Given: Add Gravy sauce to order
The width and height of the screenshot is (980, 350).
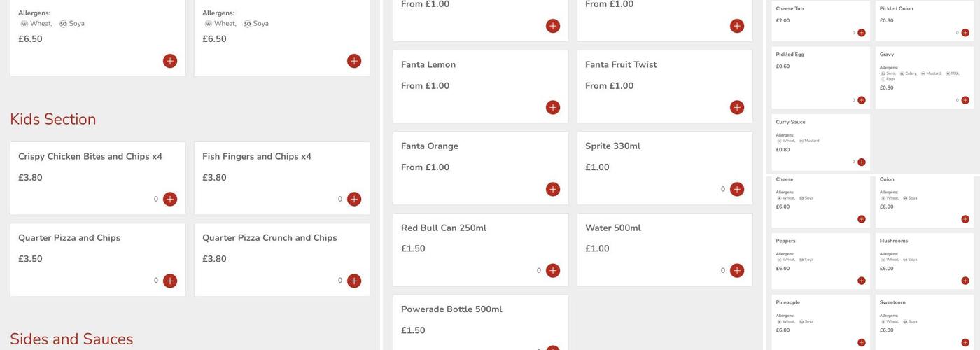Looking at the screenshot, I should 965,100.
